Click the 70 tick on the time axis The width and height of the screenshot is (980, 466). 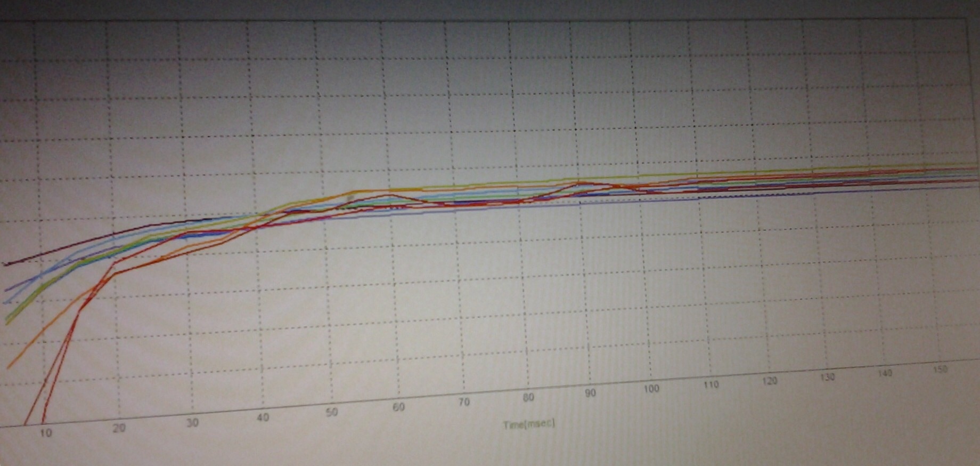pyautogui.click(x=464, y=403)
